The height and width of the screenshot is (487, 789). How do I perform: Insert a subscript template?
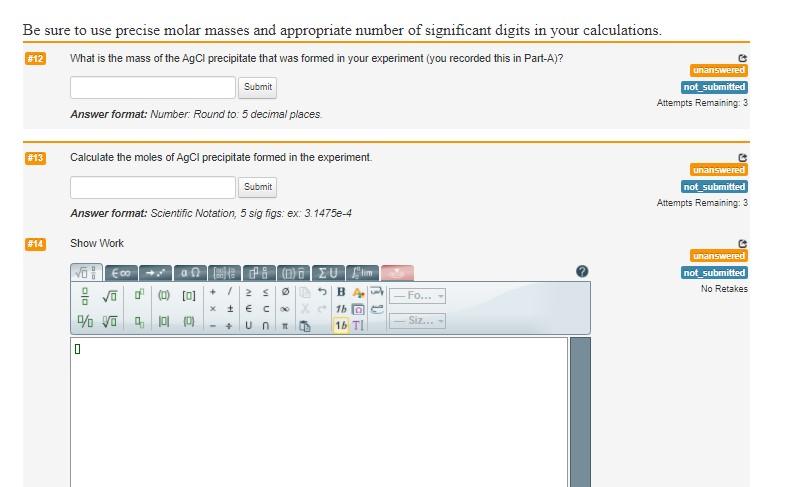[x=139, y=322]
